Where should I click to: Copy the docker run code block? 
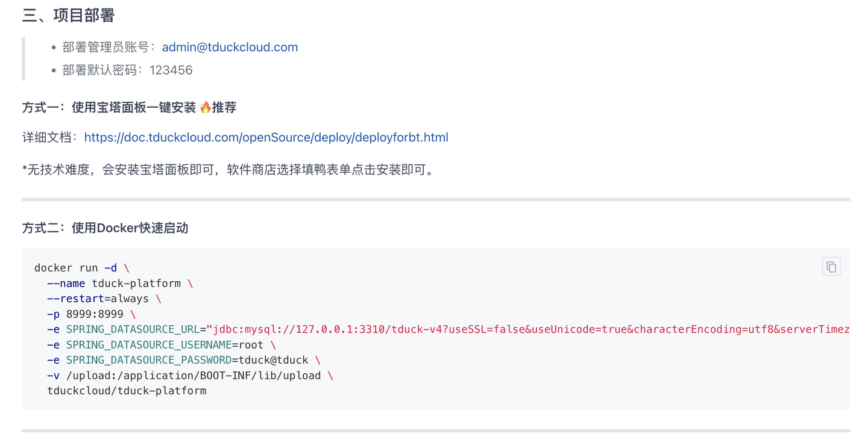(831, 267)
